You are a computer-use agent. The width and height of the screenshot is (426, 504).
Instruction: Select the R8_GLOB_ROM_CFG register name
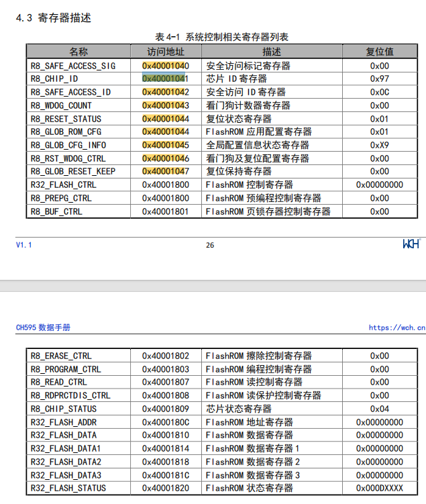(66, 132)
